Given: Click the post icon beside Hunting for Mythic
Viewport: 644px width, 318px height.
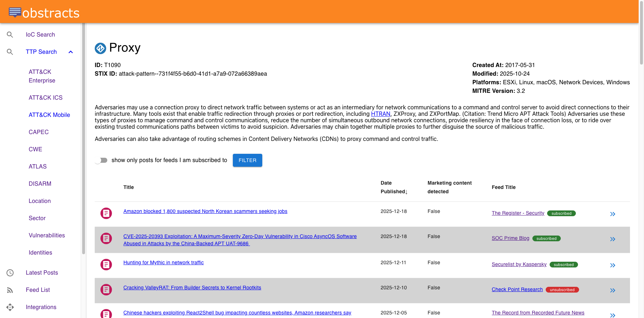Looking at the screenshot, I should tap(106, 265).
